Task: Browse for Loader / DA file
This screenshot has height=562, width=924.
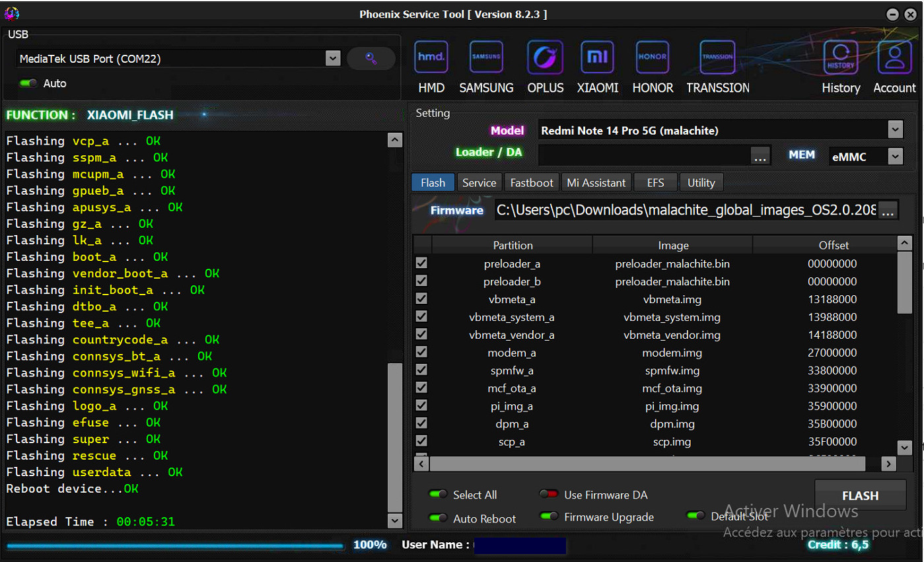Action: (x=760, y=156)
